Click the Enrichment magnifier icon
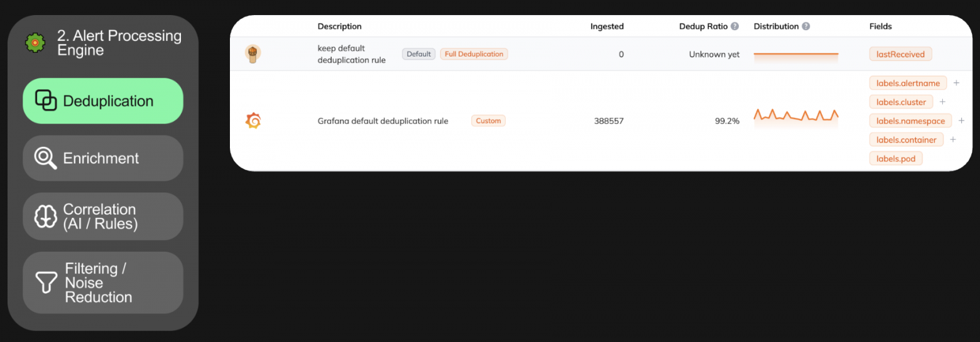 point(45,158)
